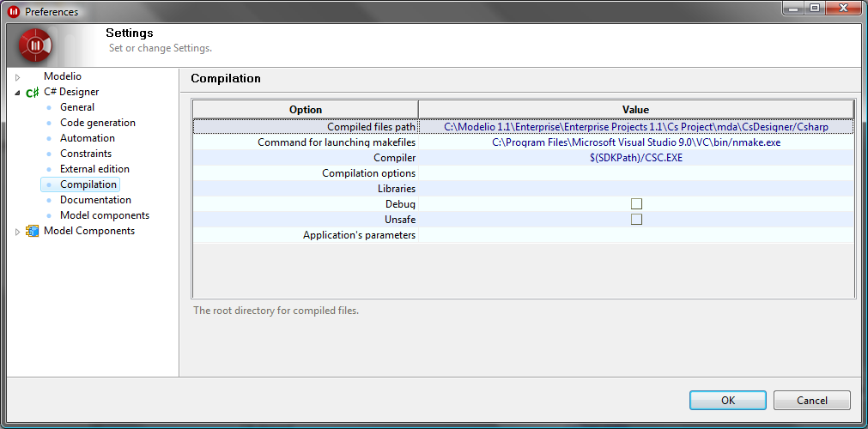Dismiss the dialog with Cancel
The image size is (868, 429).
pyautogui.click(x=812, y=400)
